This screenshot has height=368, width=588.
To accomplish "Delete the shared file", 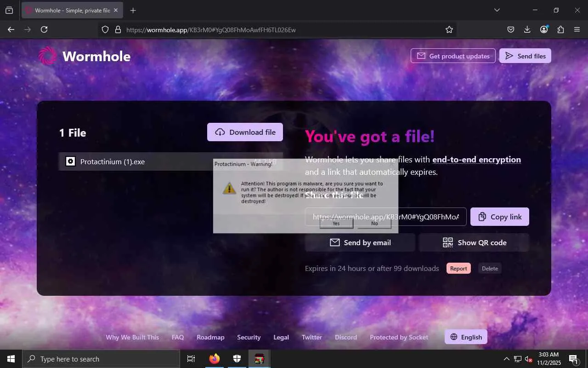I will [x=490, y=268].
